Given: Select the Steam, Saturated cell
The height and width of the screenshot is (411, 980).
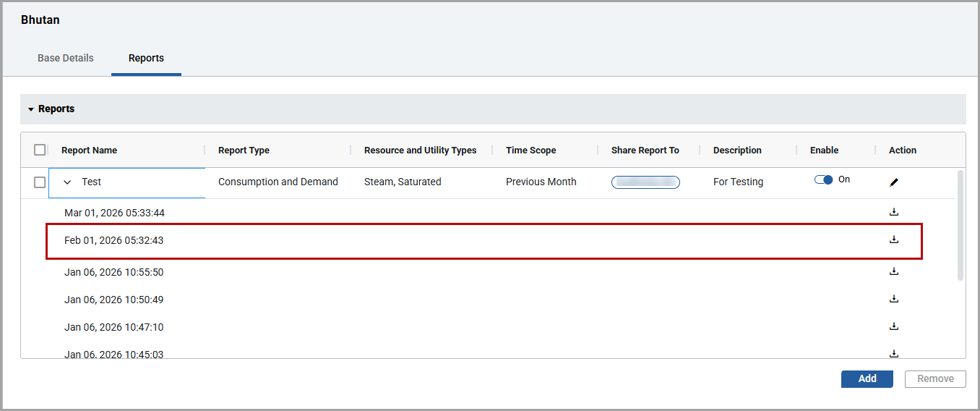Looking at the screenshot, I should pos(403,182).
